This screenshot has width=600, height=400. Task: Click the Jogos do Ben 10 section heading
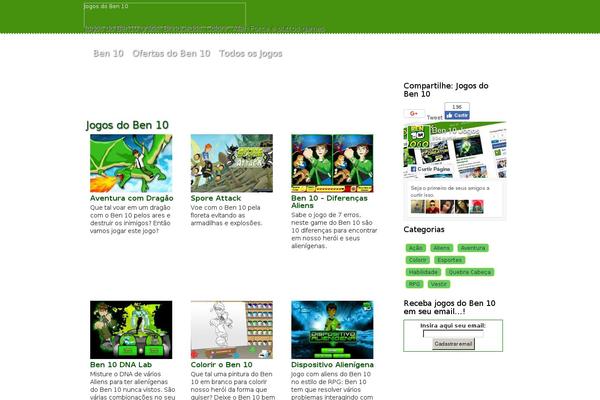[127, 125]
